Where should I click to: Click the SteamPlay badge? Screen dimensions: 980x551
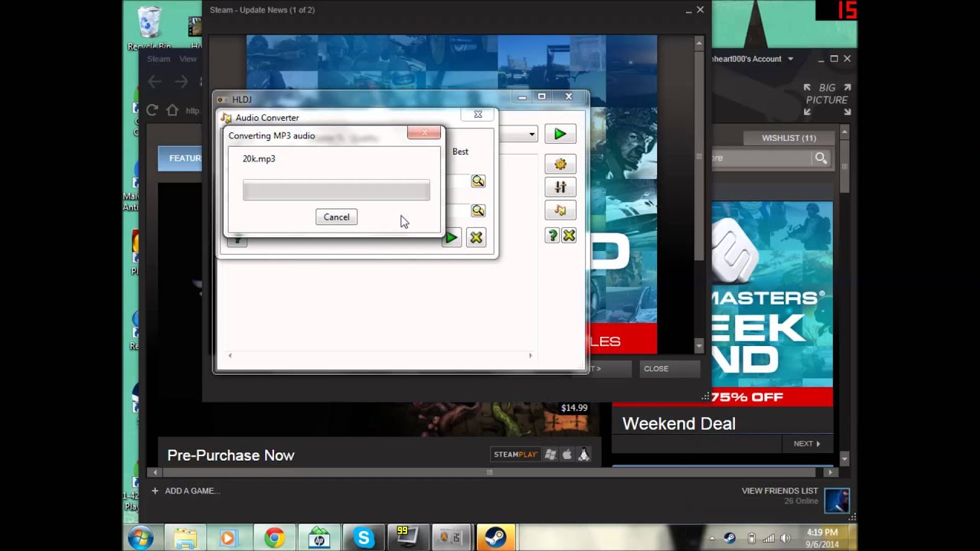(516, 455)
